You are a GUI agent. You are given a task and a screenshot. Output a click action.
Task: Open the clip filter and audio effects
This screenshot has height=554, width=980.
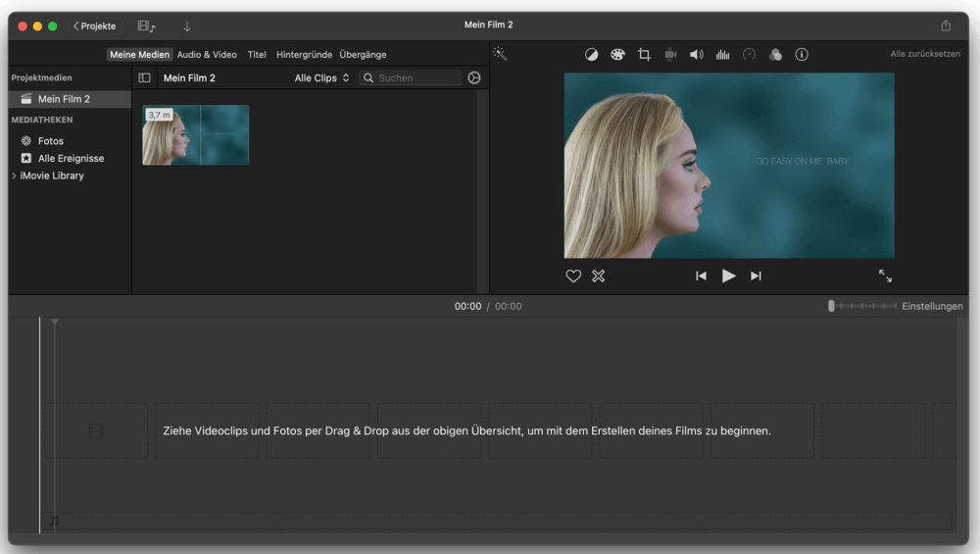[x=775, y=55]
